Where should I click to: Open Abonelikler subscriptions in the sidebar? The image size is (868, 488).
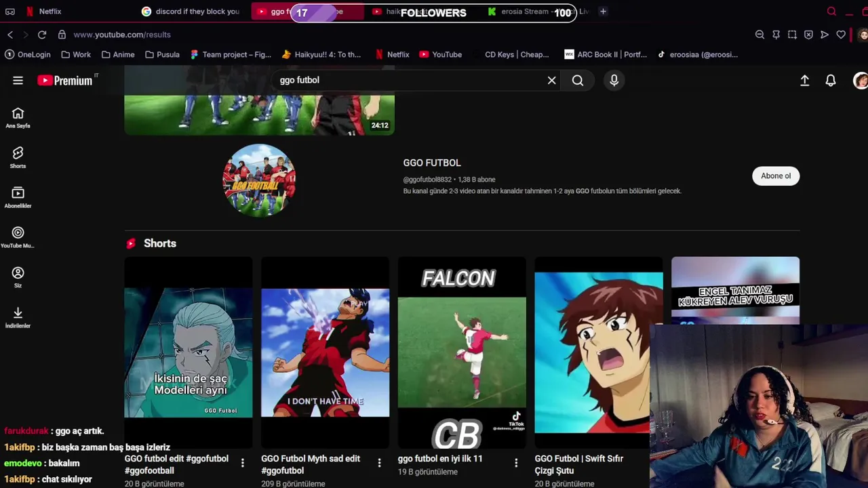point(18,197)
